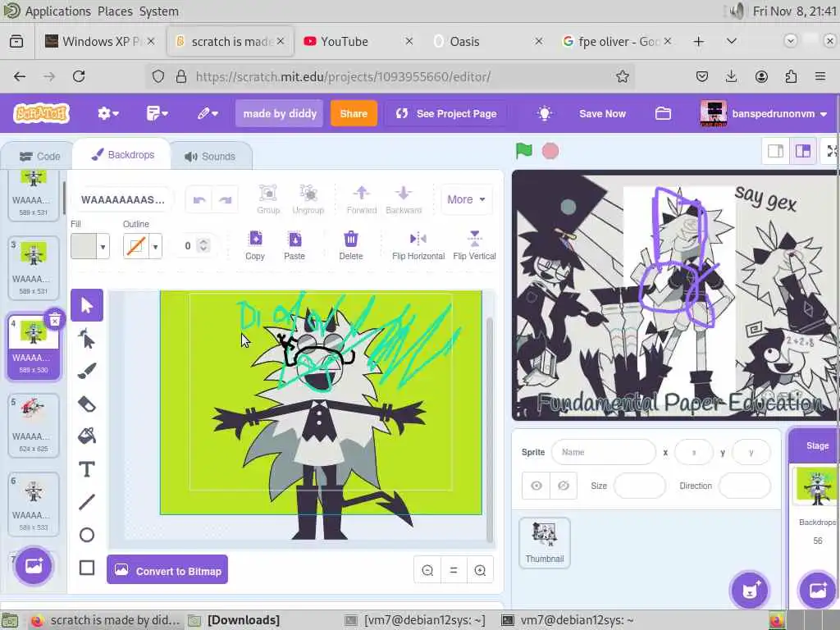840x630 pixels.
Task: Select the Circle tool
Action: tap(87, 535)
